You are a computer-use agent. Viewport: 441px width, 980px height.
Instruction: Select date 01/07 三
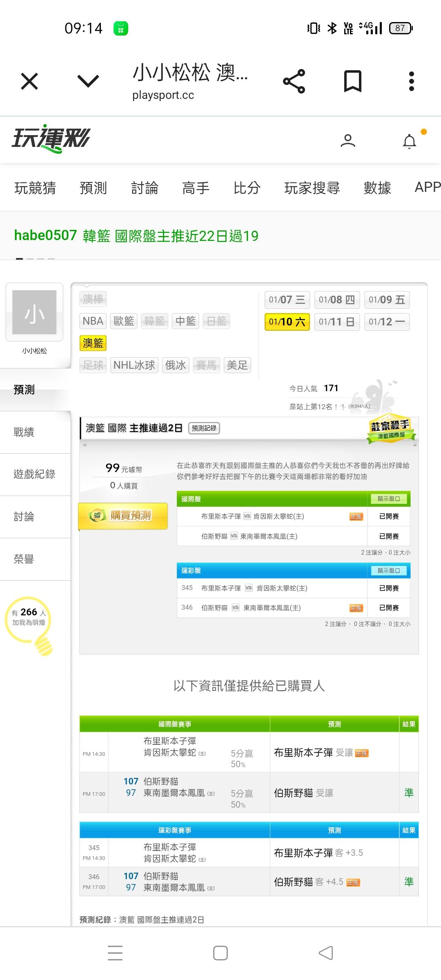click(x=287, y=300)
